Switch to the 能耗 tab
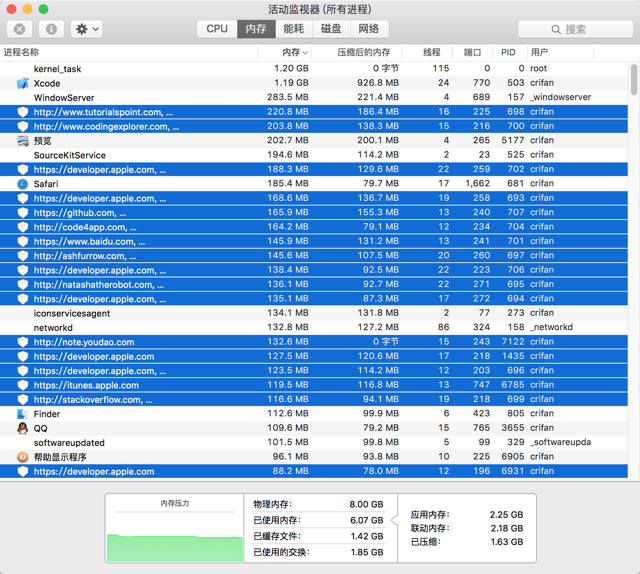Image resolution: width=640 pixels, height=574 pixels. pyautogui.click(x=293, y=29)
